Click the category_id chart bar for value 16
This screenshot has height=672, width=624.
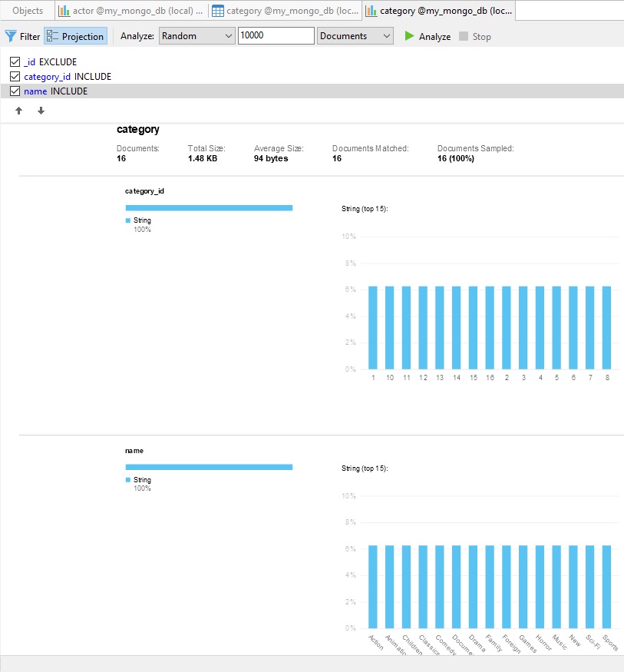pyautogui.click(x=490, y=328)
